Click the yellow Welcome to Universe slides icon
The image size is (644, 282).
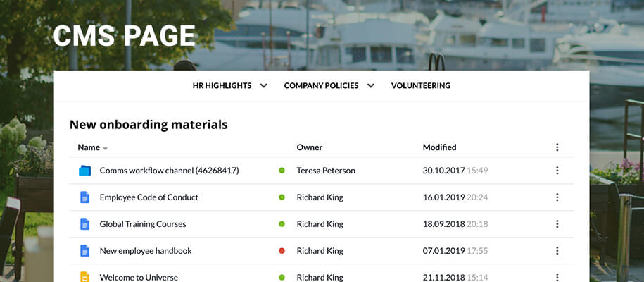(x=85, y=277)
